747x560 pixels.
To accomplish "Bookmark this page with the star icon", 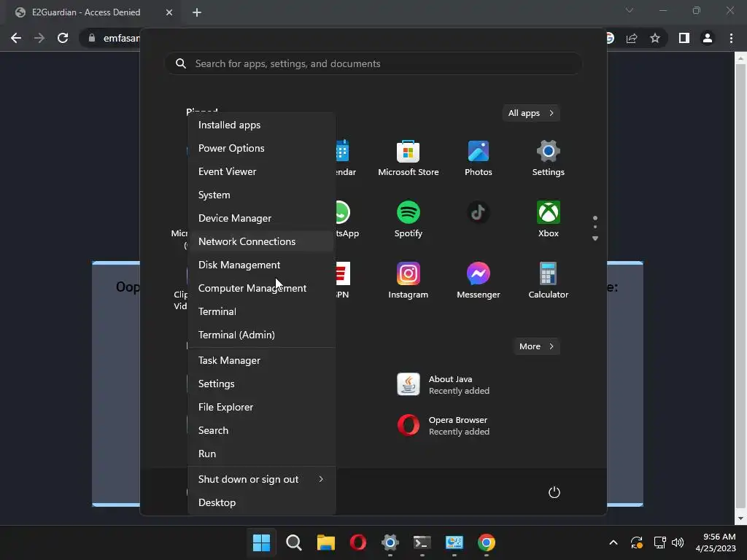I will pos(655,38).
